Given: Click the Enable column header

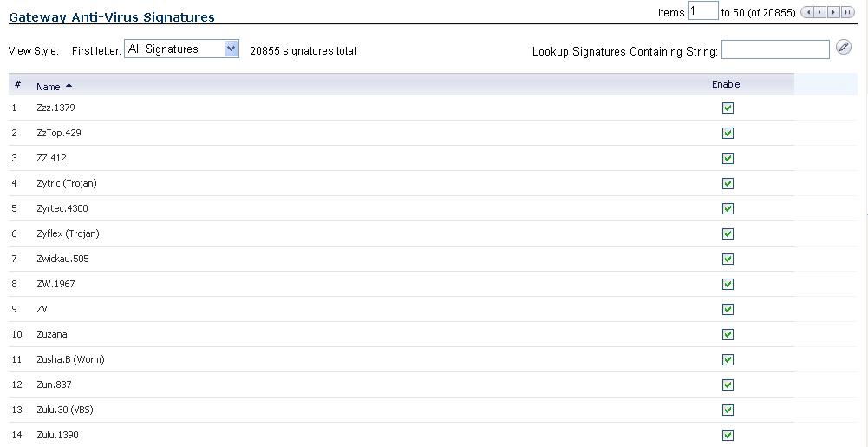Looking at the screenshot, I should (x=726, y=84).
